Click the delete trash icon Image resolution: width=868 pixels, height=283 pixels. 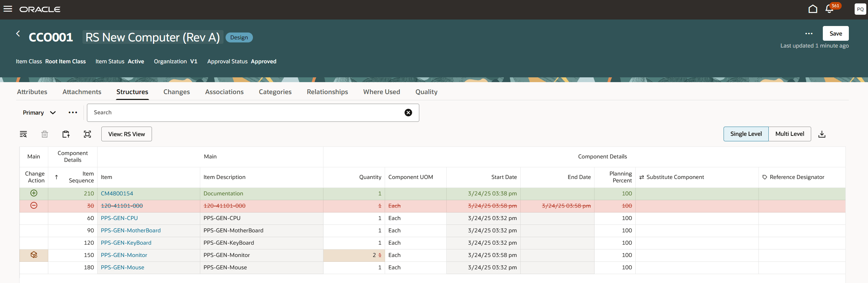pos(44,134)
